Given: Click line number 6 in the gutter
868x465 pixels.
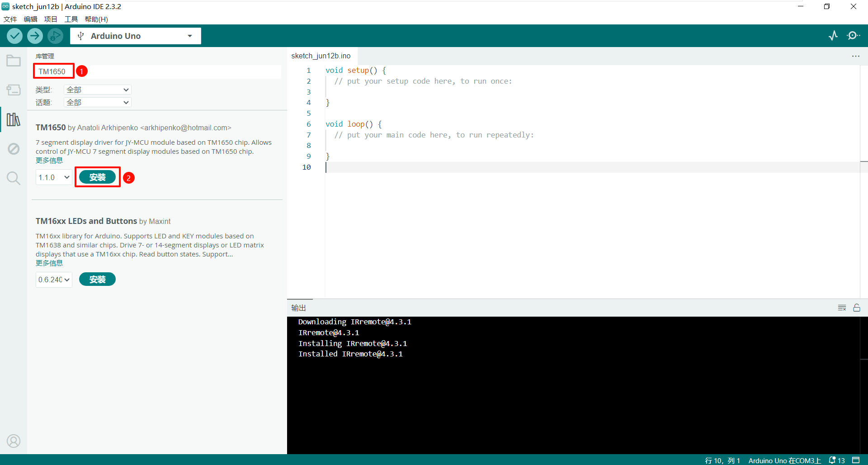Looking at the screenshot, I should 309,124.
